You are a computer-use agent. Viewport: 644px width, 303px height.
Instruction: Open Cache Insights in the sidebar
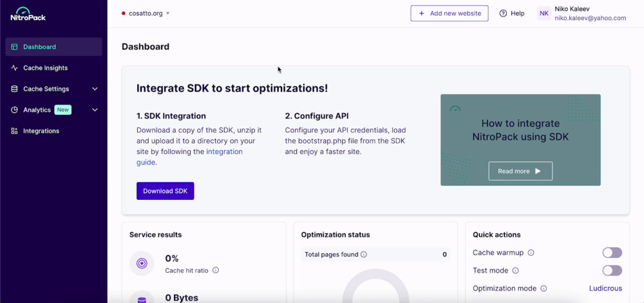[45, 68]
